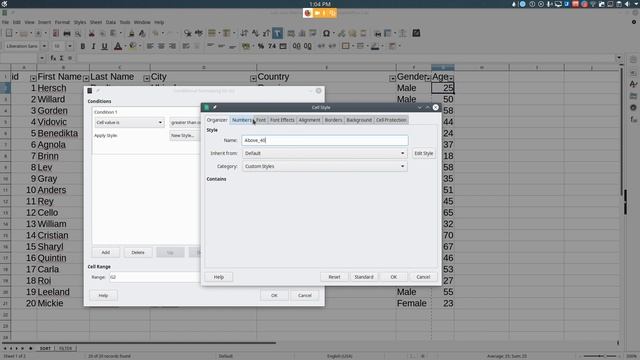Image resolution: width=640 pixels, height=360 pixels.
Task: Switch to the Borders tab
Action: pyautogui.click(x=333, y=120)
